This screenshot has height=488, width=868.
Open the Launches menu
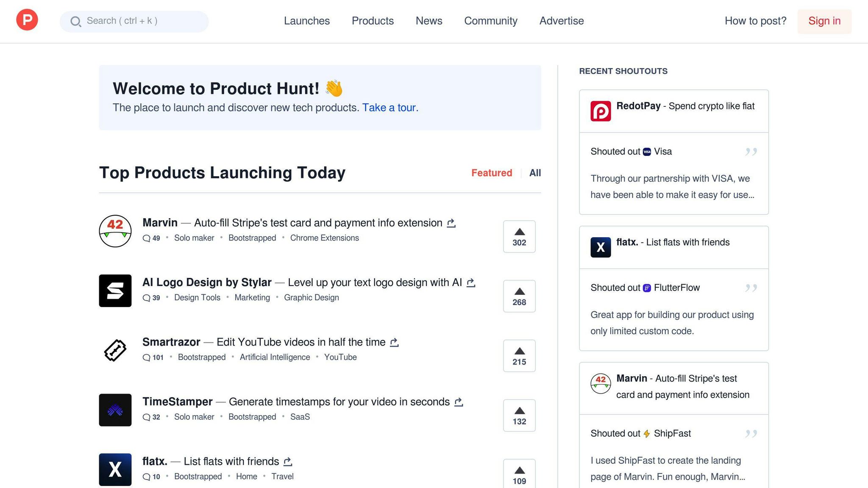coord(307,21)
